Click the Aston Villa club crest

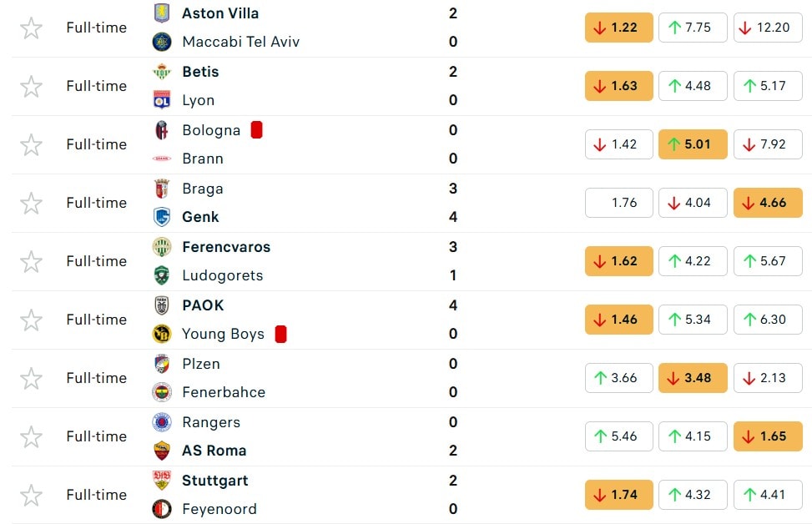pyautogui.click(x=162, y=13)
